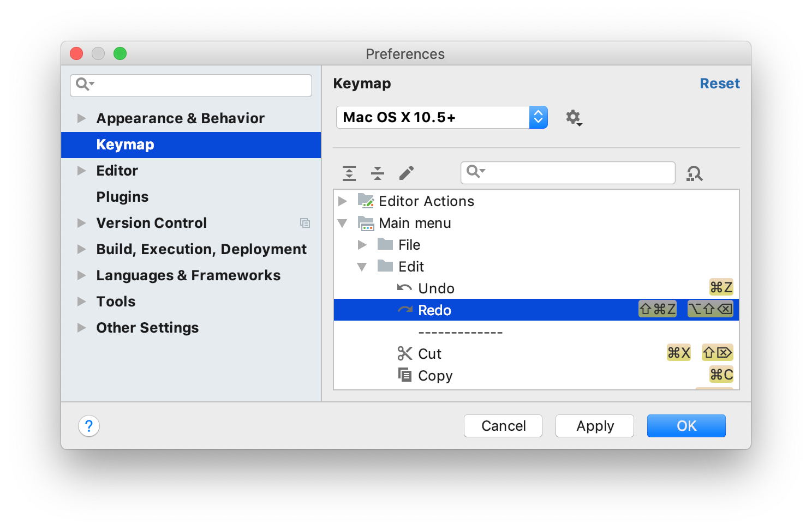The image size is (812, 530).
Task: Open Tools settings category
Action: click(x=191, y=302)
